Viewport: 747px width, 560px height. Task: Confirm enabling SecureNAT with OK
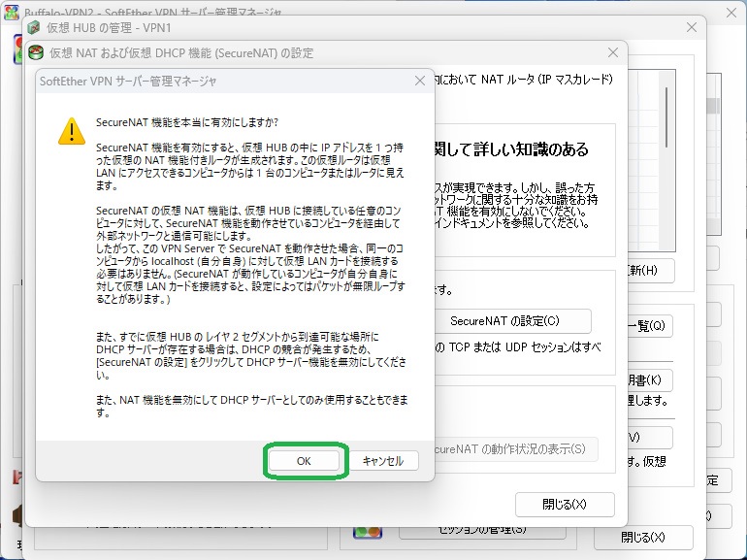point(304,461)
